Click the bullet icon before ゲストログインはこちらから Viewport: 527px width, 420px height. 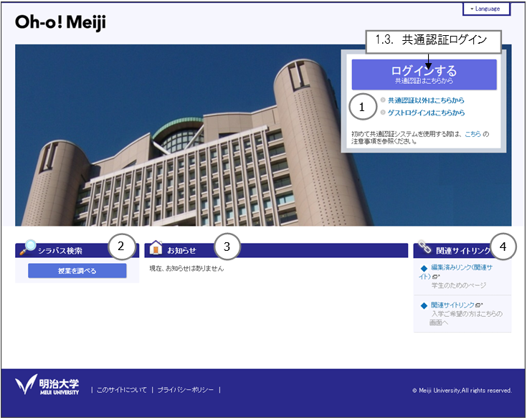point(383,113)
